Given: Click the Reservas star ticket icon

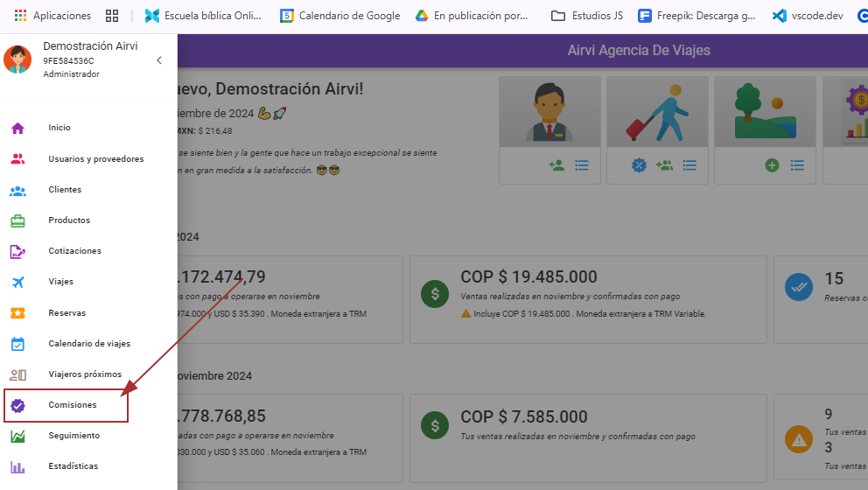Looking at the screenshot, I should point(17,313).
